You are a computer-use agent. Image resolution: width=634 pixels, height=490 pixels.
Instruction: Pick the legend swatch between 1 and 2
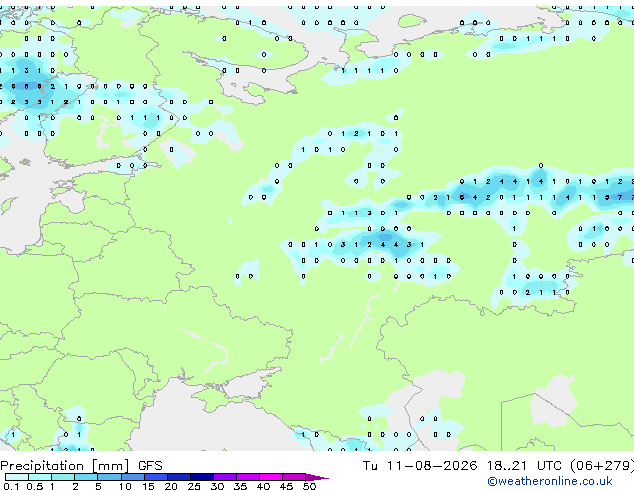tap(63, 477)
